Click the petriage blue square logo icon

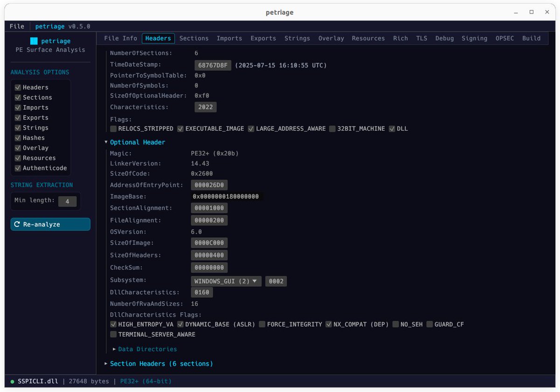(34, 41)
